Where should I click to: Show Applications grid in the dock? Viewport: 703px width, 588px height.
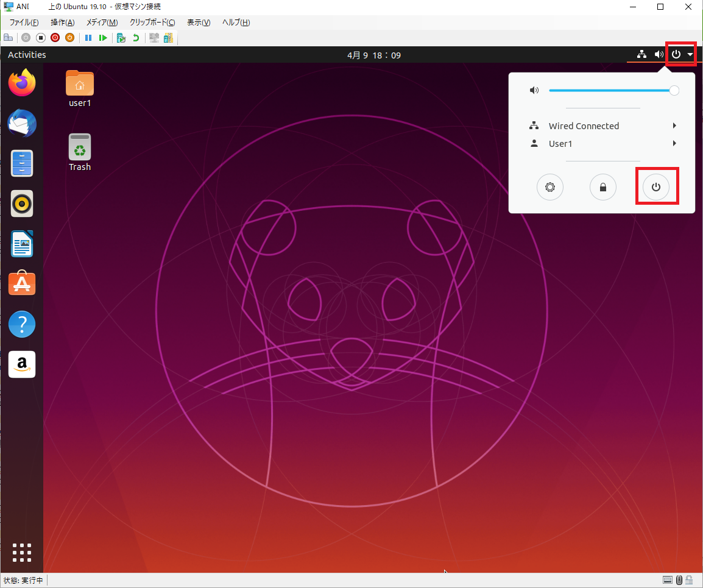coord(22,553)
